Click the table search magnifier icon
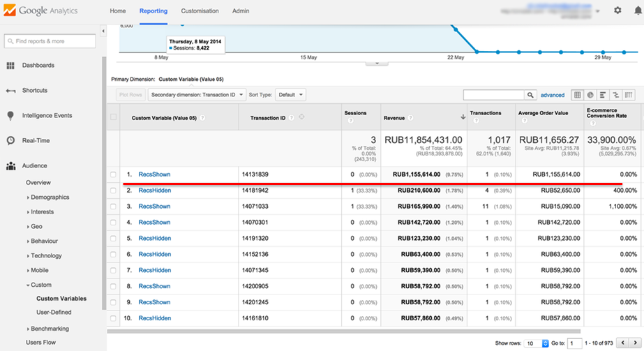This screenshot has height=351, width=644. [x=532, y=95]
